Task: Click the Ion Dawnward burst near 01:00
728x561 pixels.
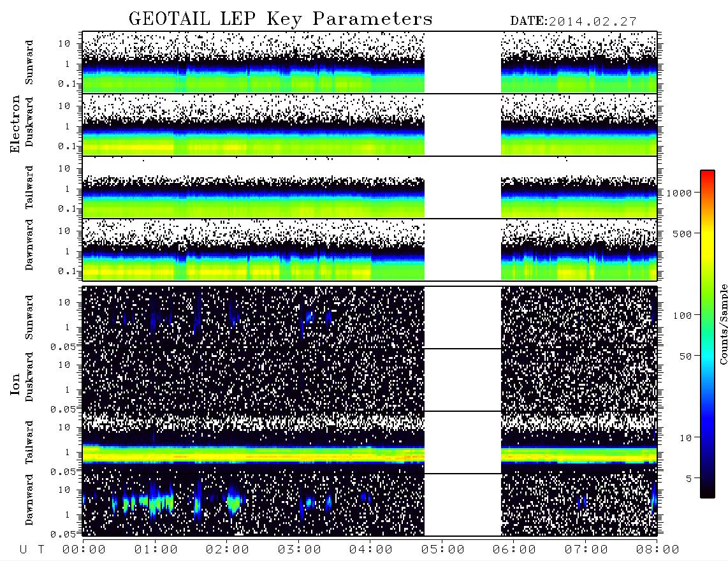Action: point(156,502)
